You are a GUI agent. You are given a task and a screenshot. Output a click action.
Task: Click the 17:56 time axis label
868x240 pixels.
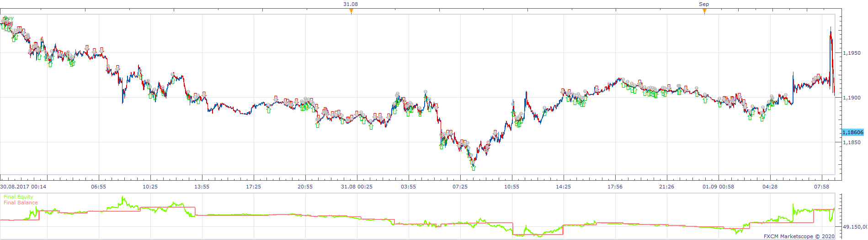tap(615, 187)
